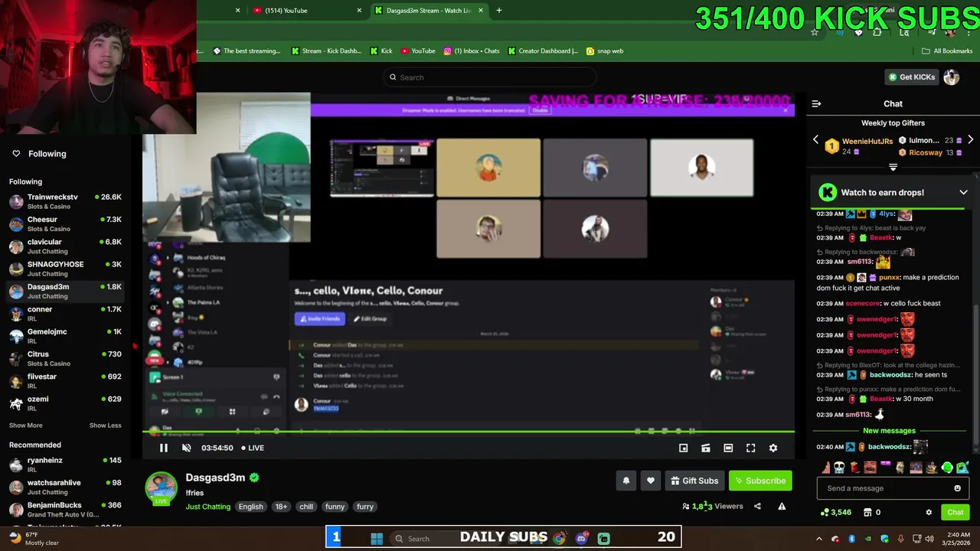Open the channel points shop icon
The width and height of the screenshot is (980, 551).
click(867, 512)
